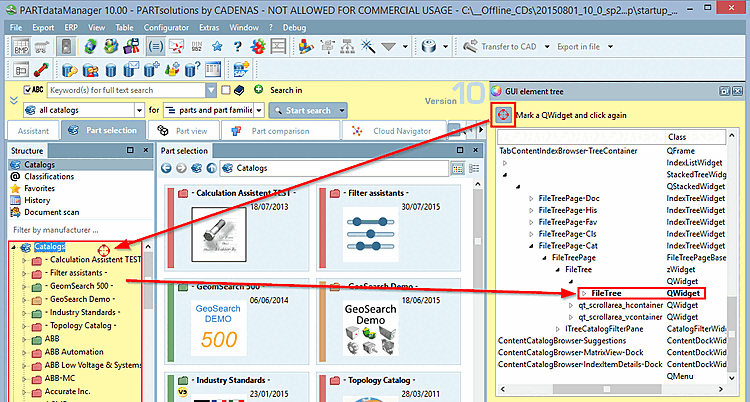This screenshot has width=750, height=402.
Task: Click the green plus icon before Search in
Action: [259, 89]
